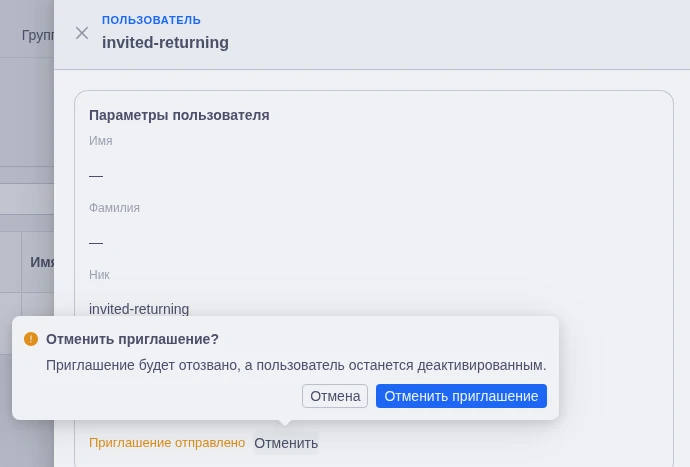Click the Ник field label
The width and height of the screenshot is (690, 467).
pyautogui.click(x=99, y=275)
